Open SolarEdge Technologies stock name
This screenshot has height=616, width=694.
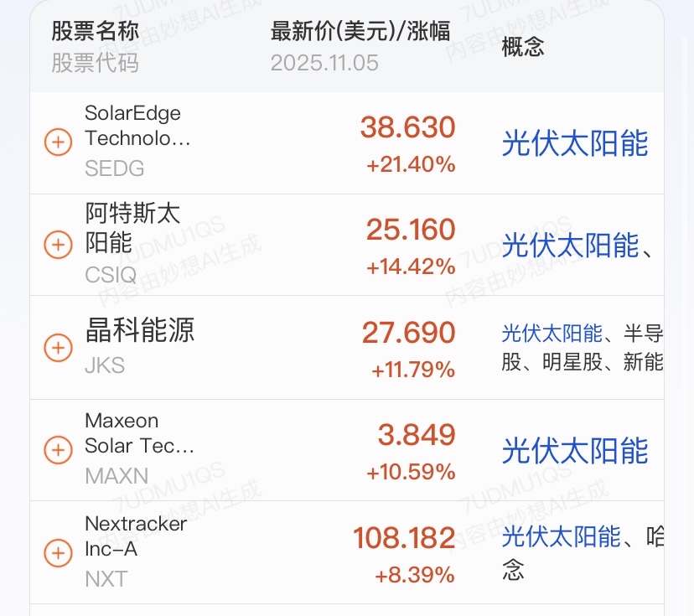132,126
